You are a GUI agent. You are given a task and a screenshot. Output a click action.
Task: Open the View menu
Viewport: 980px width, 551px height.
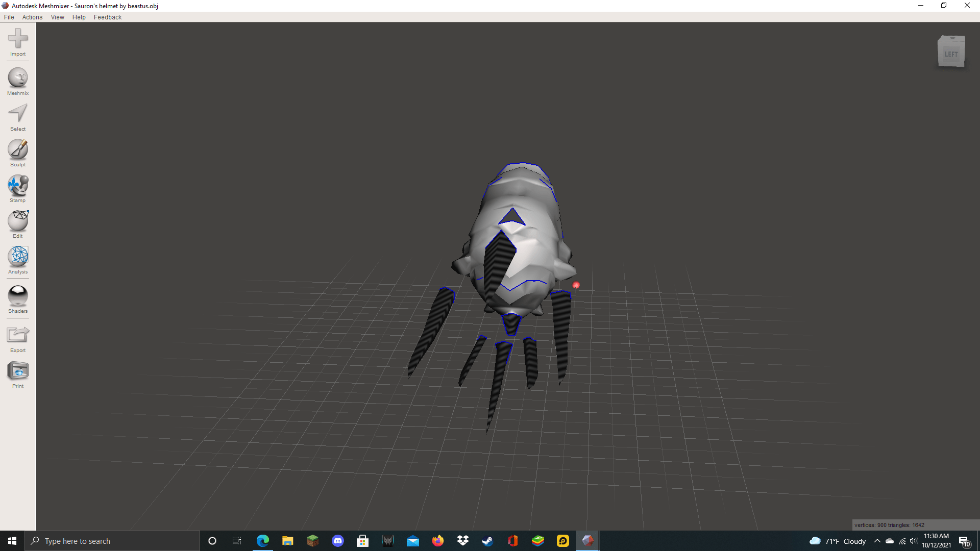57,17
